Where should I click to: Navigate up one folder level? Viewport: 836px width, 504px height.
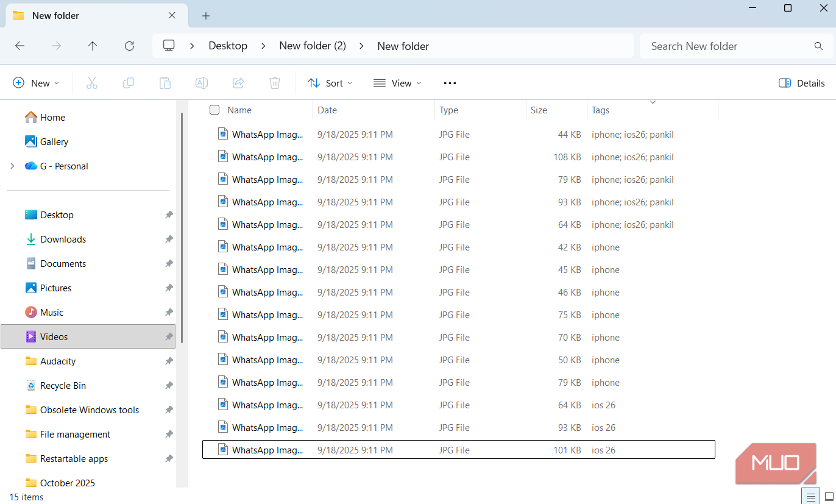point(93,46)
